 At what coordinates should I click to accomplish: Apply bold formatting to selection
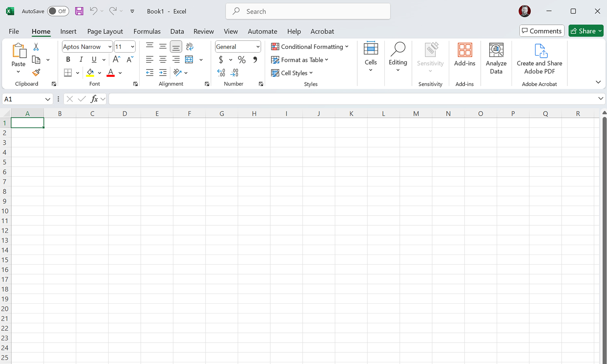pyautogui.click(x=68, y=59)
